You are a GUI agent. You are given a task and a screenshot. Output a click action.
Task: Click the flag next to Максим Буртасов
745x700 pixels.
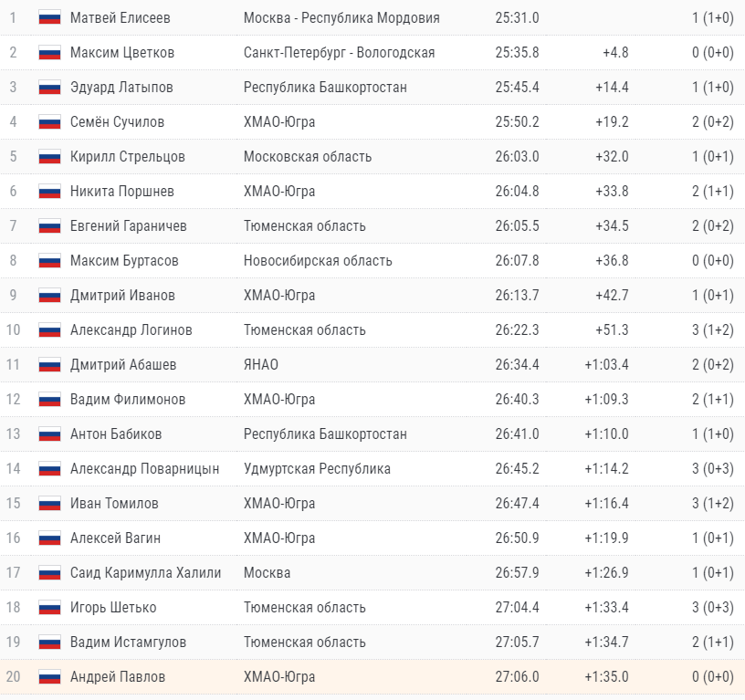[x=49, y=261]
